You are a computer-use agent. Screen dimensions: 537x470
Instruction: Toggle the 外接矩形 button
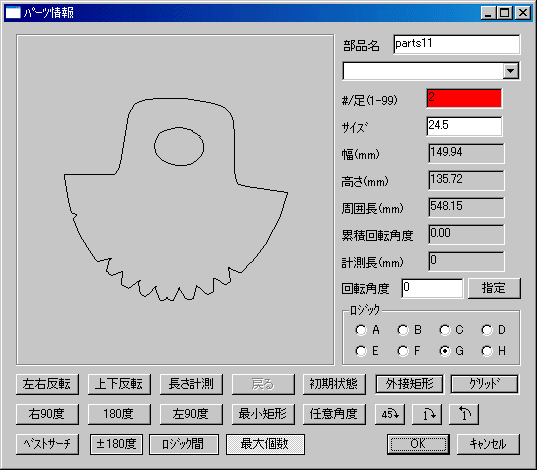point(409,384)
